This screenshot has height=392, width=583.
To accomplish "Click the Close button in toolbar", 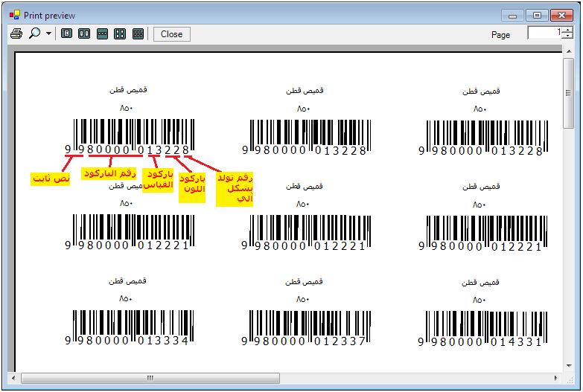I will tap(172, 34).
